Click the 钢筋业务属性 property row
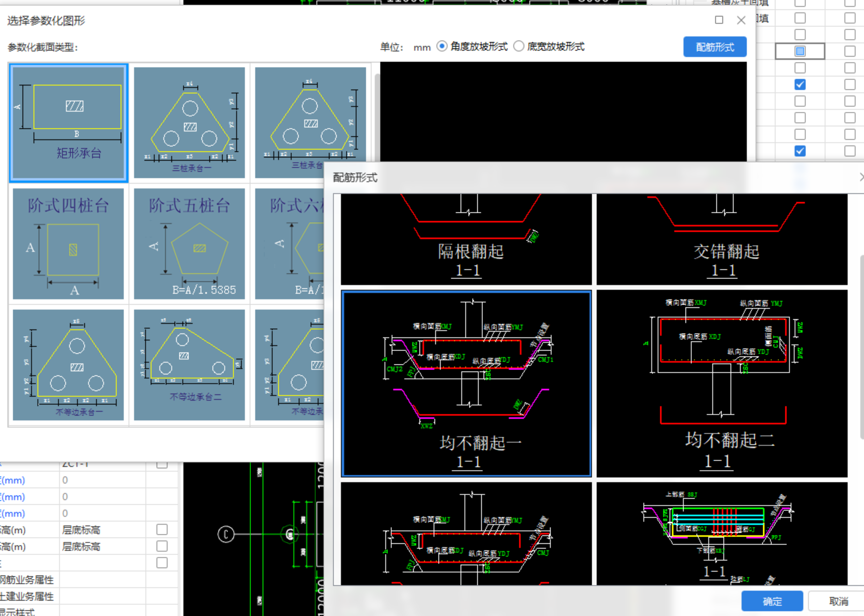Viewport: 864px width, 616px height. [89, 580]
